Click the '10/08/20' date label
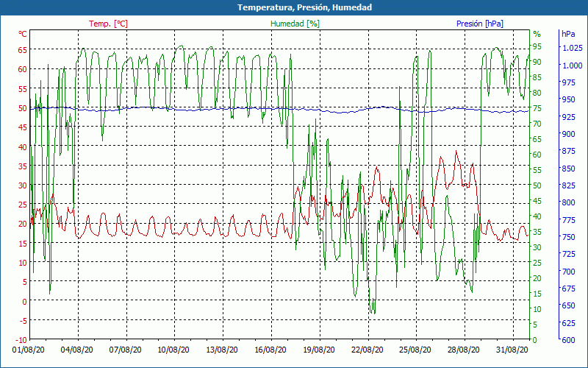588x368 pixels. 173,350
